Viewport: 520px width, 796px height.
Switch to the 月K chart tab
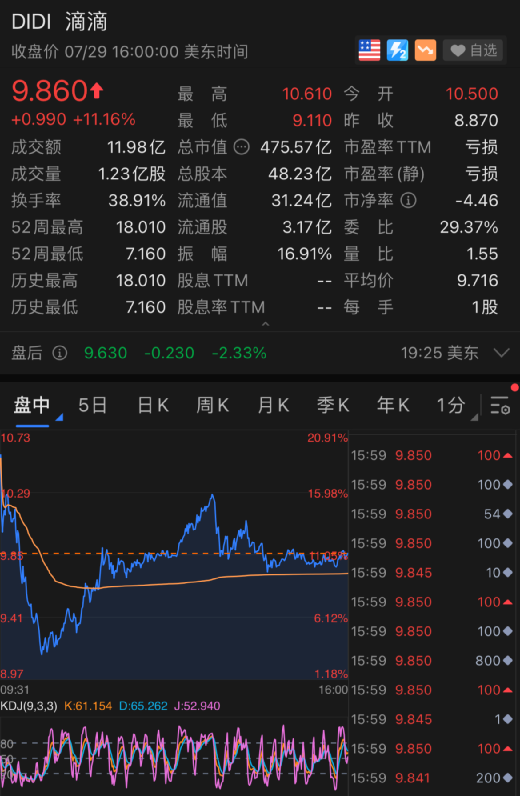[x=273, y=405]
